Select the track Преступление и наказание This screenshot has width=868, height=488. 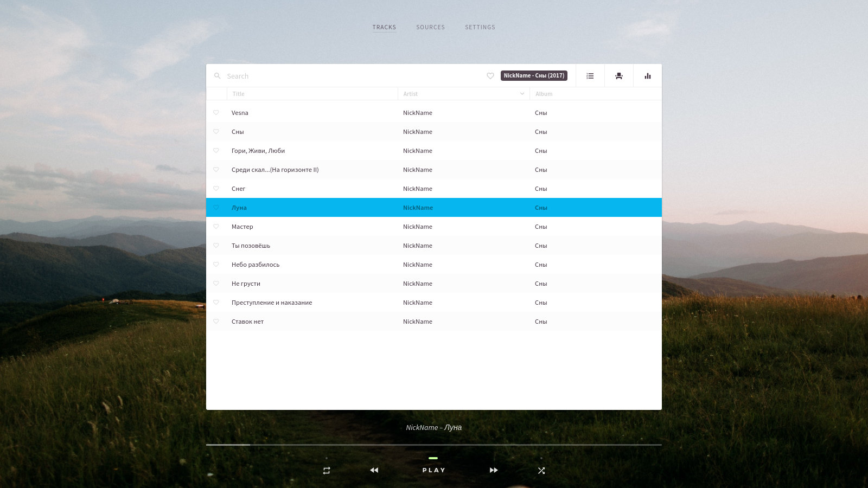click(x=434, y=303)
